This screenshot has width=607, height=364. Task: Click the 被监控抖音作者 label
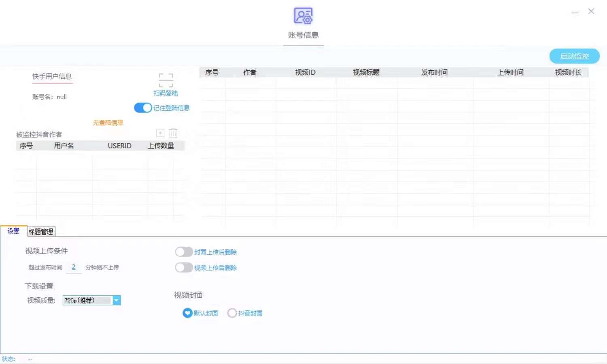pyautogui.click(x=39, y=134)
